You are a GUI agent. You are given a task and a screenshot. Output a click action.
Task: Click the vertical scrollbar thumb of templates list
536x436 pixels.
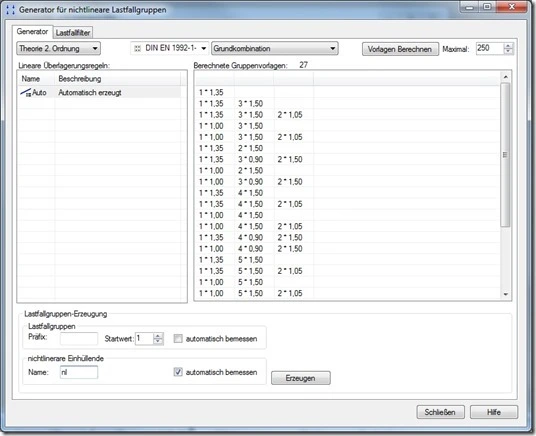[x=505, y=155]
